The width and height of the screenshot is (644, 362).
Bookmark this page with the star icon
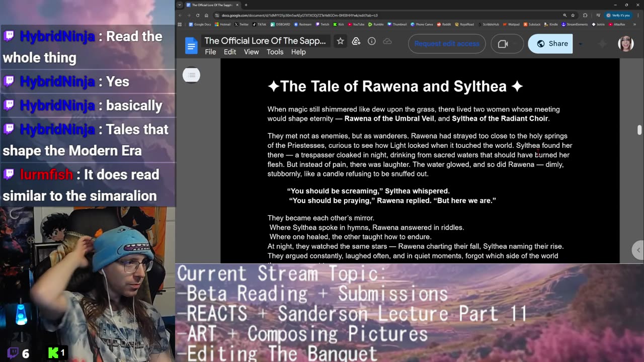(x=573, y=15)
